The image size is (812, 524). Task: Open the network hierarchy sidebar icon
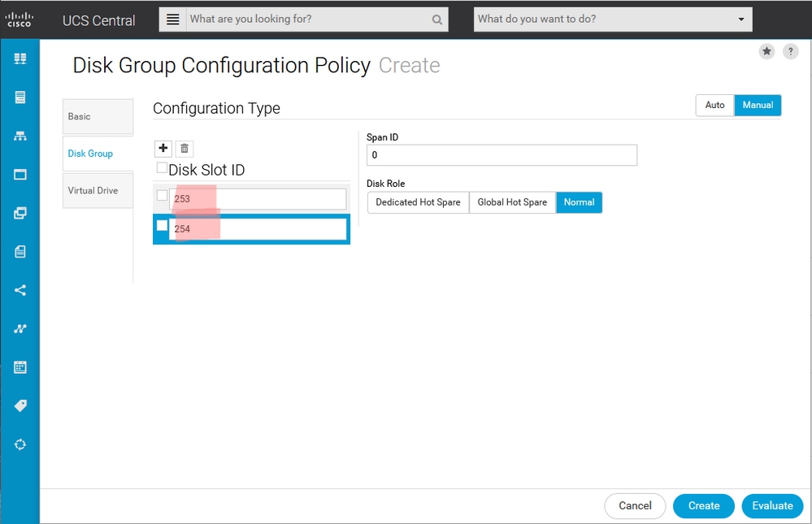coord(20,136)
